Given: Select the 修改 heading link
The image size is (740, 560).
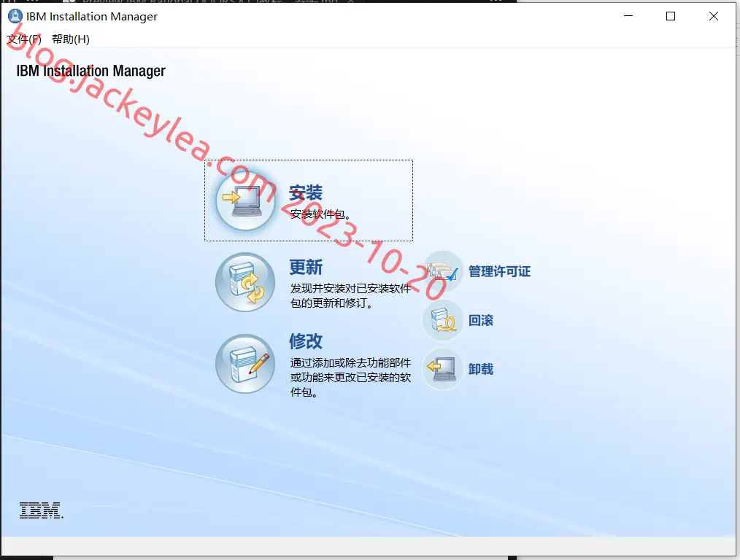Looking at the screenshot, I should [x=306, y=341].
